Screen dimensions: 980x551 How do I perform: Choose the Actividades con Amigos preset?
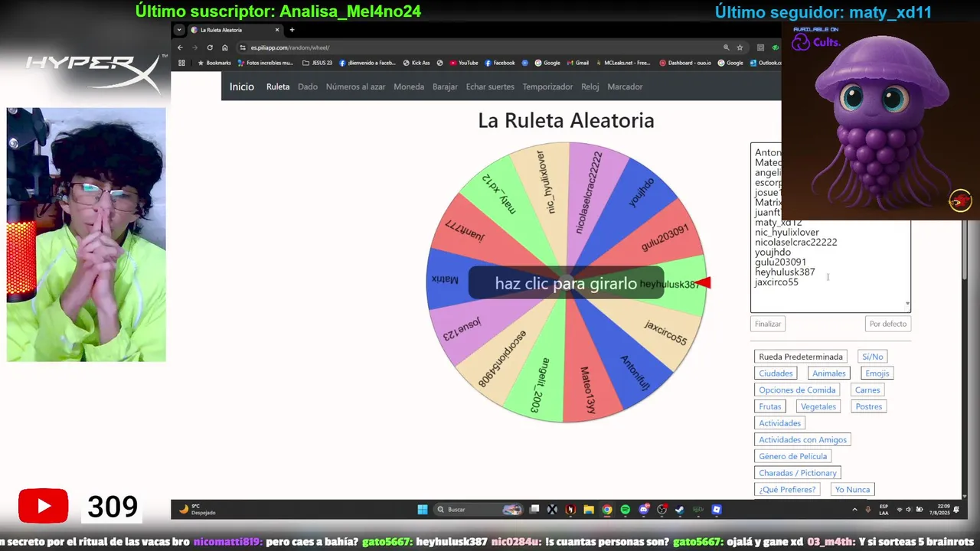(802, 440)
